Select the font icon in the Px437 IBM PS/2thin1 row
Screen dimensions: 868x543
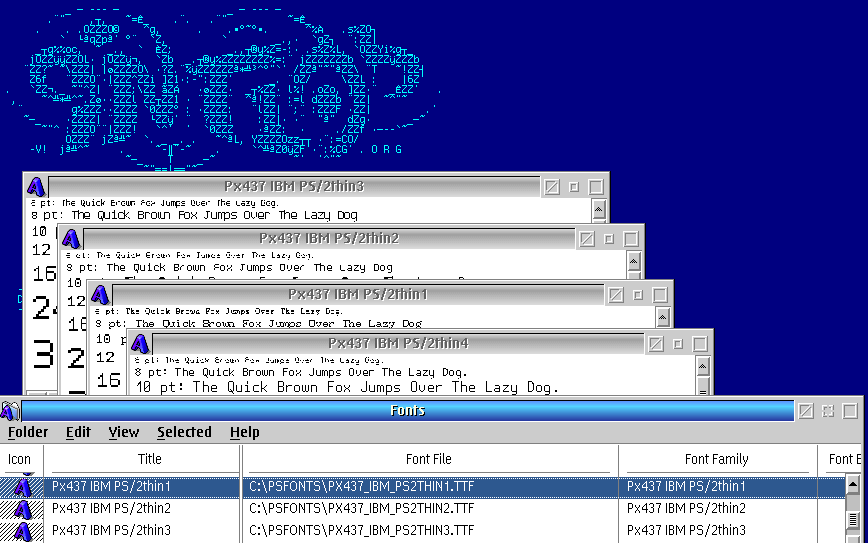[21, 487]
